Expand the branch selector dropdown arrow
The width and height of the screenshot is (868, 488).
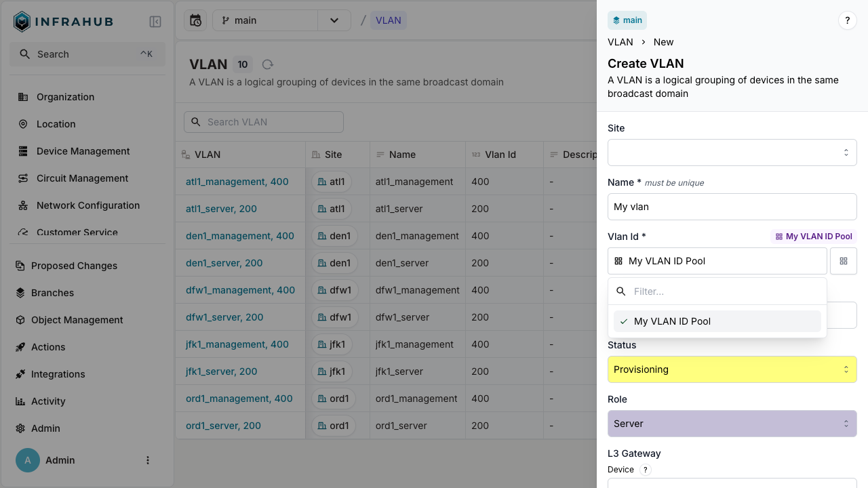334,20
